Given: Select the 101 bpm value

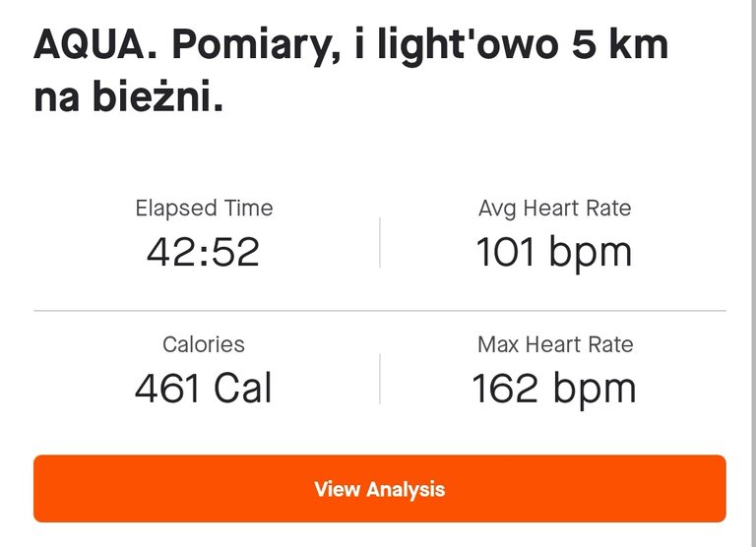Looking at the screenshot, I should (554, 253).
